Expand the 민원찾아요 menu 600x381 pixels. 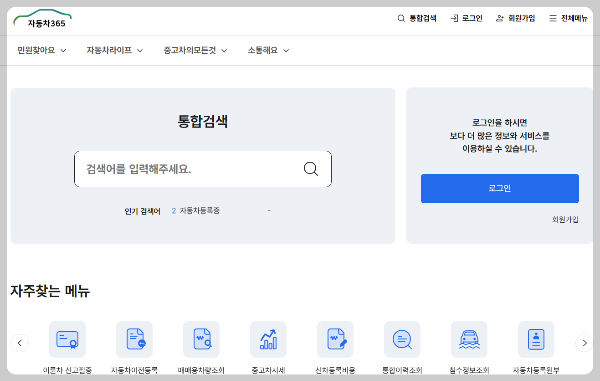coord(42,50)
